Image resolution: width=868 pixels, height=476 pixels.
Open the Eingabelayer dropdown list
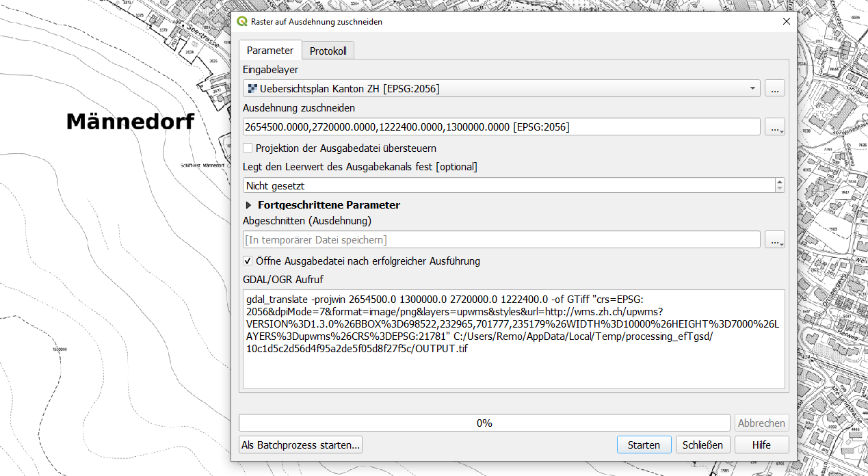coord(752,88)
